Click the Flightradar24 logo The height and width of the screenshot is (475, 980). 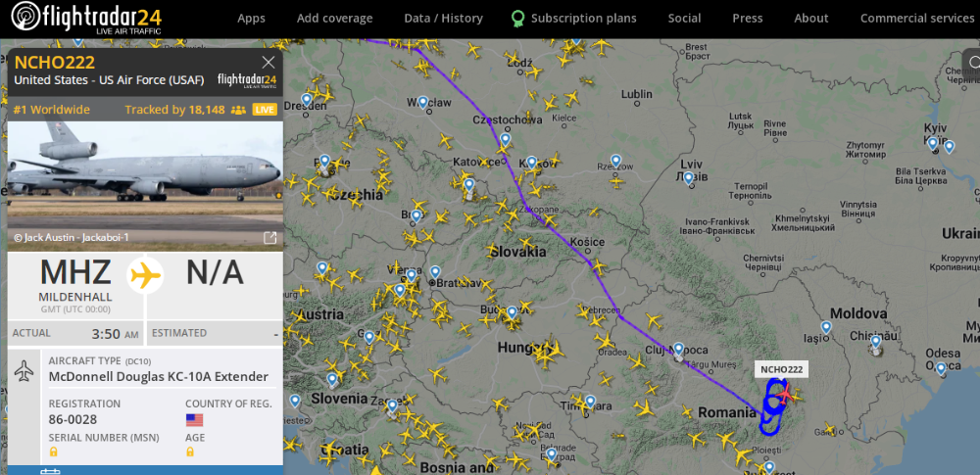tap(88, 18)
